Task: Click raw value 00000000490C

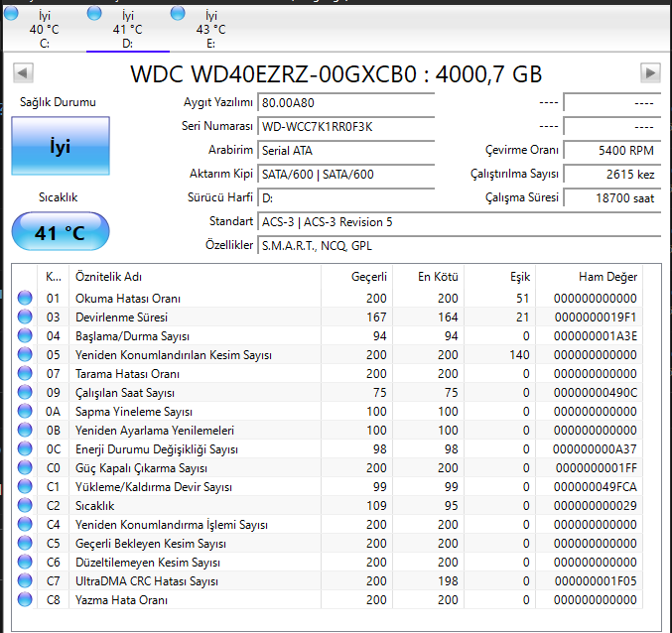Action: [x=596, y=393]
